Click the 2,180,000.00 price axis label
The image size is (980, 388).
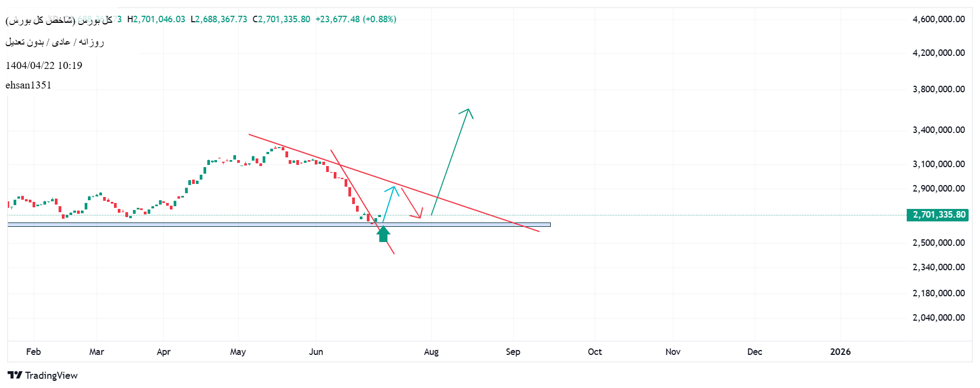tap(939, 293)
